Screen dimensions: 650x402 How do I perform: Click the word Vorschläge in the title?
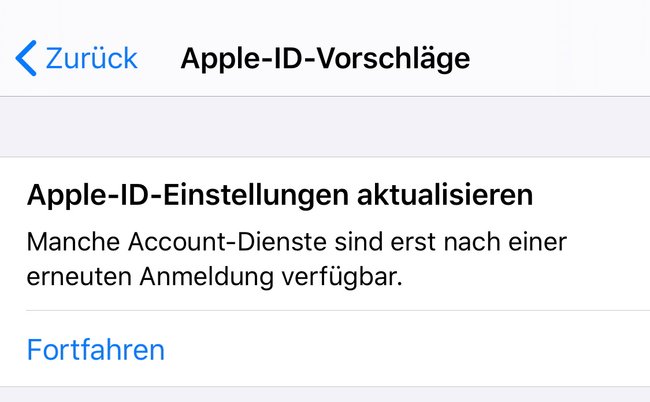(x=393, y=58)
